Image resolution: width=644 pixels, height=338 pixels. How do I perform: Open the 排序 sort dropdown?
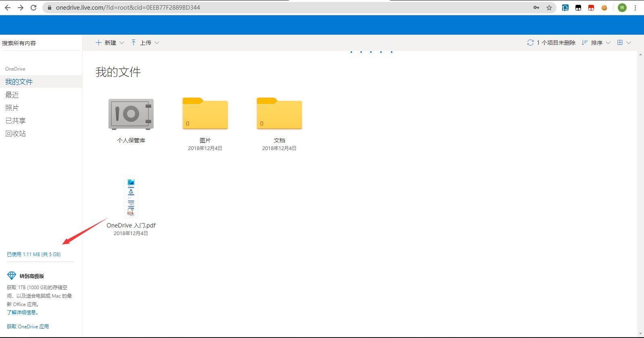pyautogui.click(x=596, y=43)
